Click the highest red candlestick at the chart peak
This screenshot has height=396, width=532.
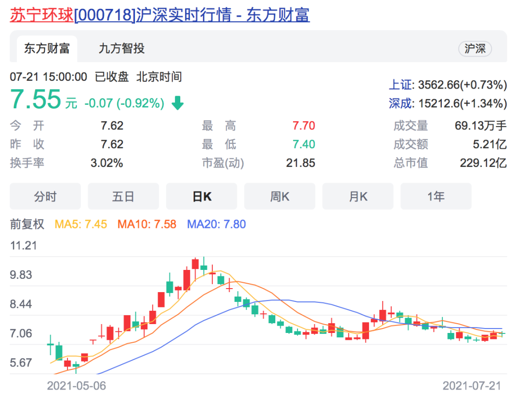pos(195,264)
